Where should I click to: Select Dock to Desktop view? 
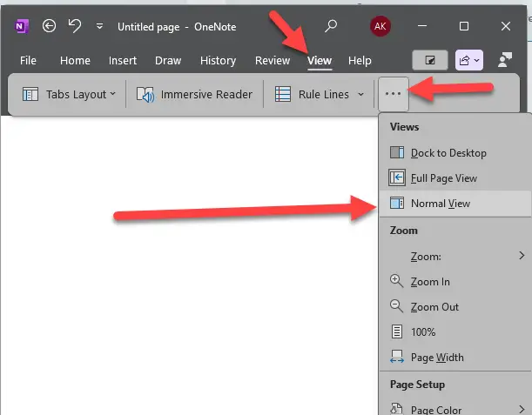(448, 153)
